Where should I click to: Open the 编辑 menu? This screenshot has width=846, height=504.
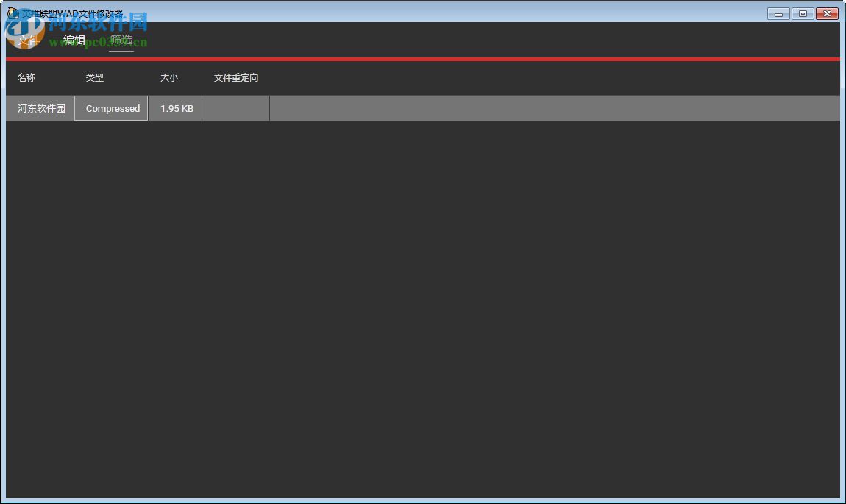click(x=74, y=40)
